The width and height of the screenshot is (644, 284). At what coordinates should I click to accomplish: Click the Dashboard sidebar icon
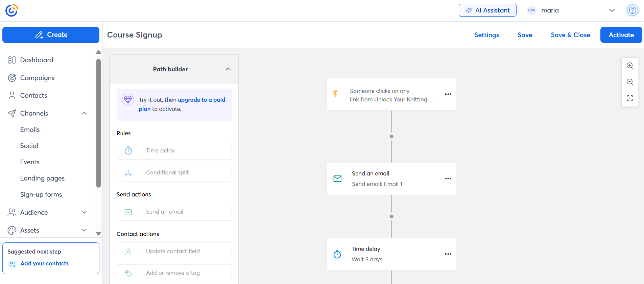(x=12, y=60)
